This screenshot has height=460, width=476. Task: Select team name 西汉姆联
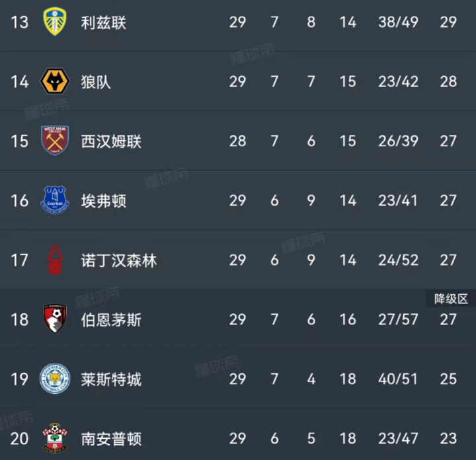point(111,141)
